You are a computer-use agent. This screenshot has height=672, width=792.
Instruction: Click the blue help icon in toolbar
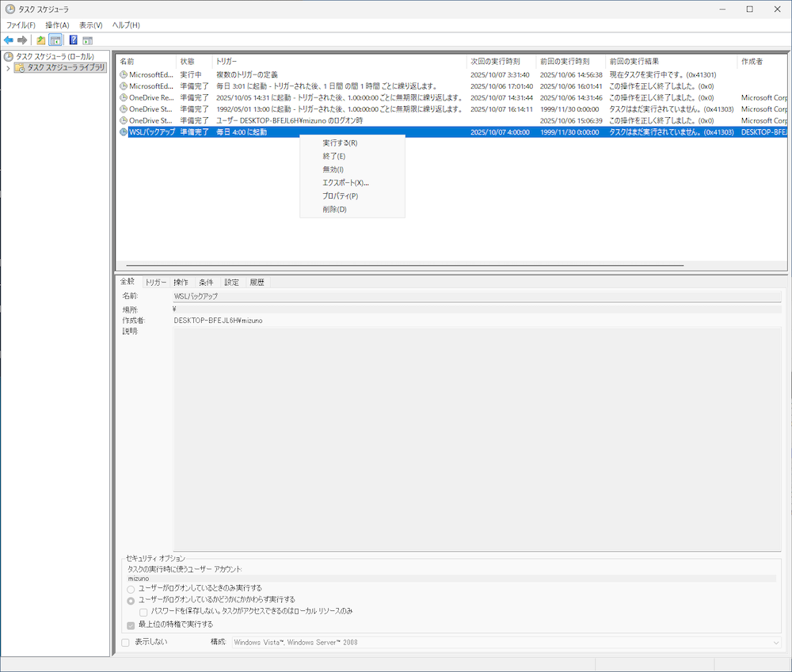click(x=73, y=40)
